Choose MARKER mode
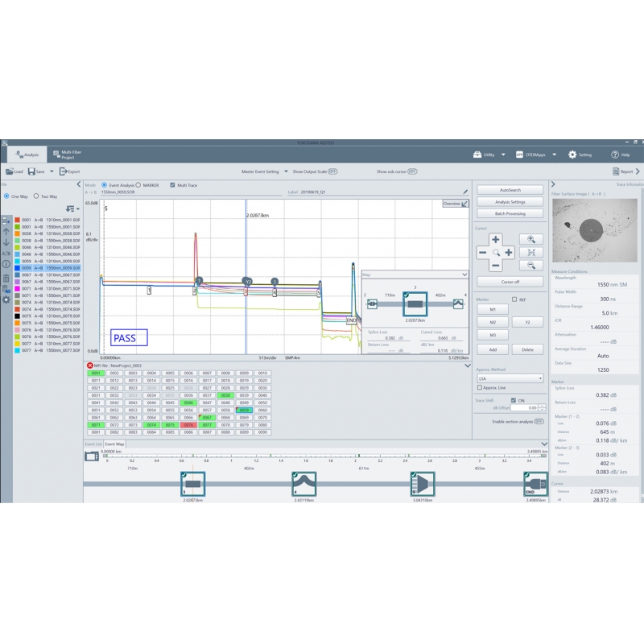Image resolution: width=644 pixels, height=644 pixels. pyautogui.click(x=138, y=185)
